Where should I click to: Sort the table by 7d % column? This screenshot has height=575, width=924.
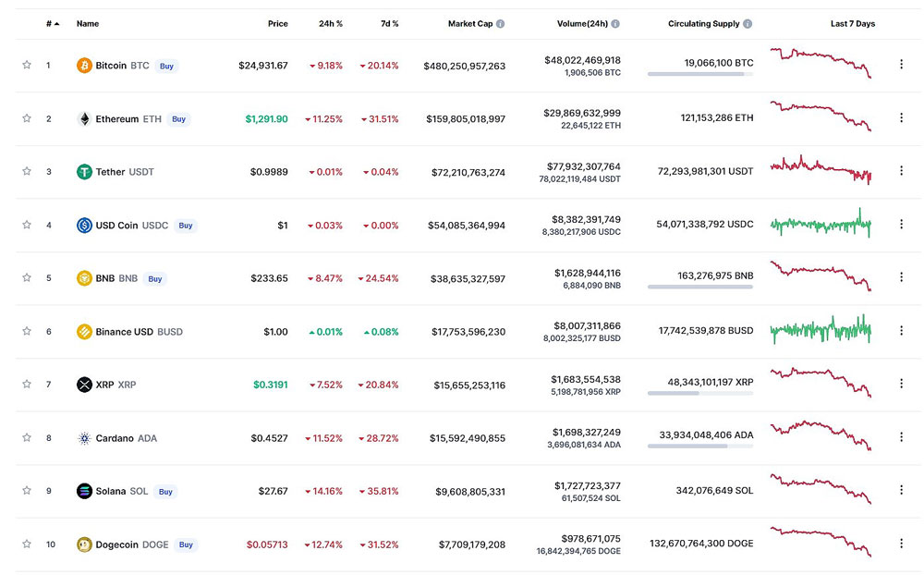click(x=390, y=24)
